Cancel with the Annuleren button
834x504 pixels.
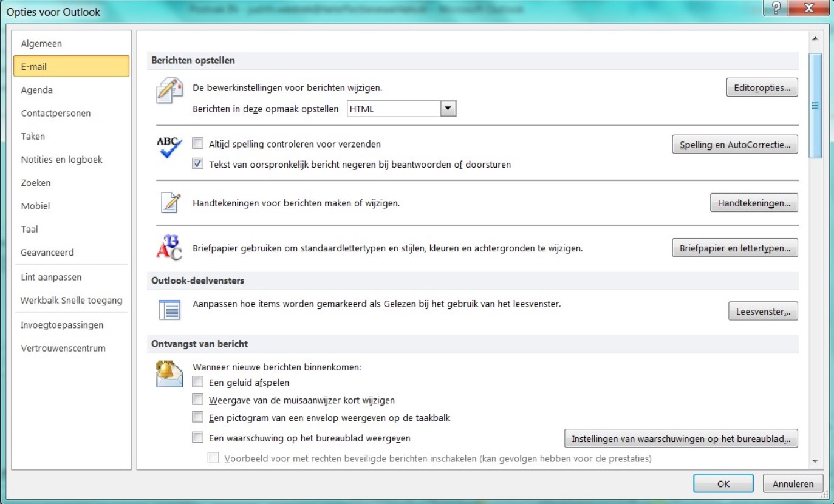(x=793, y=484)
